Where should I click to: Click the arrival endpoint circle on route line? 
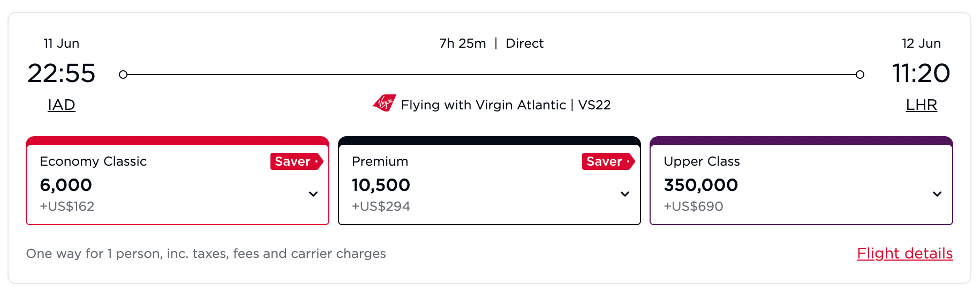point(860,75)
